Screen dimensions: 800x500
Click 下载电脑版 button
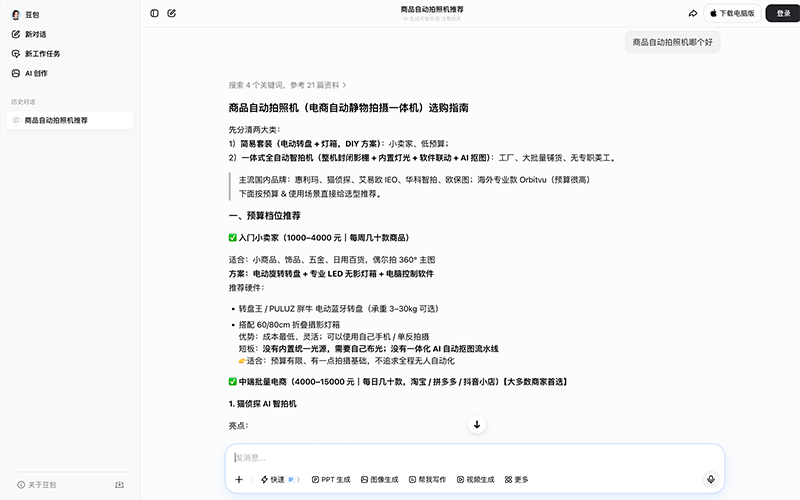click(x=732, y=13)
